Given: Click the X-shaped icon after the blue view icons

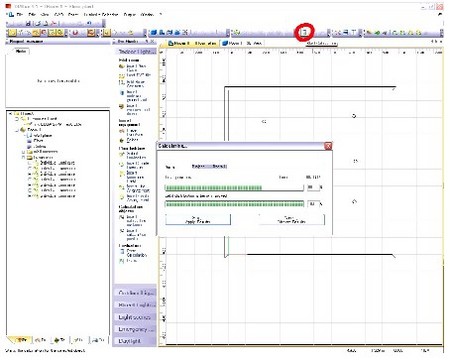Looking at the screenshot, I should point(185,32).
